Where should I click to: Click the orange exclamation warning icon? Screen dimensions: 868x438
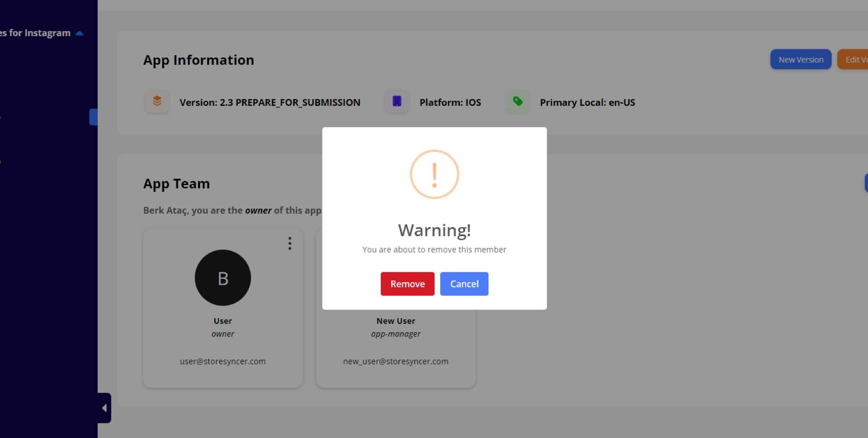tap(434, 175)
